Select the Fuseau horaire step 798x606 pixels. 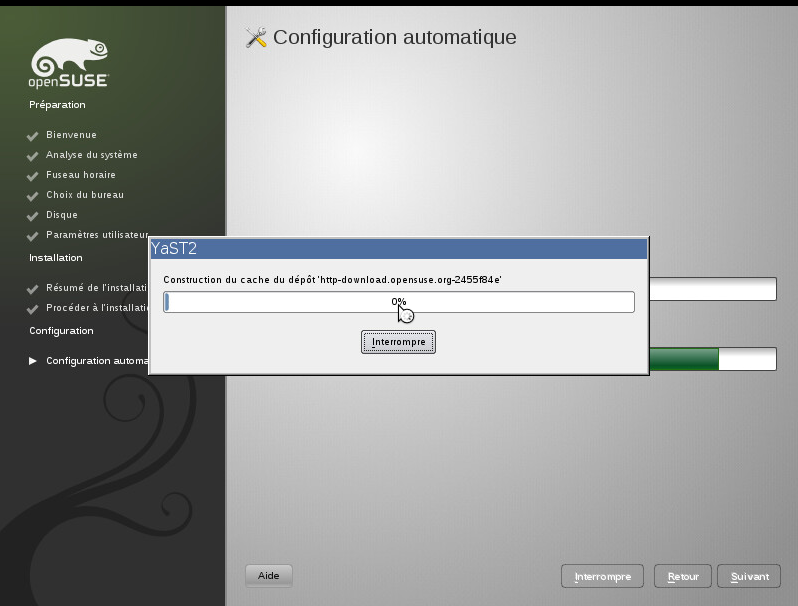(x=81, y=175)
